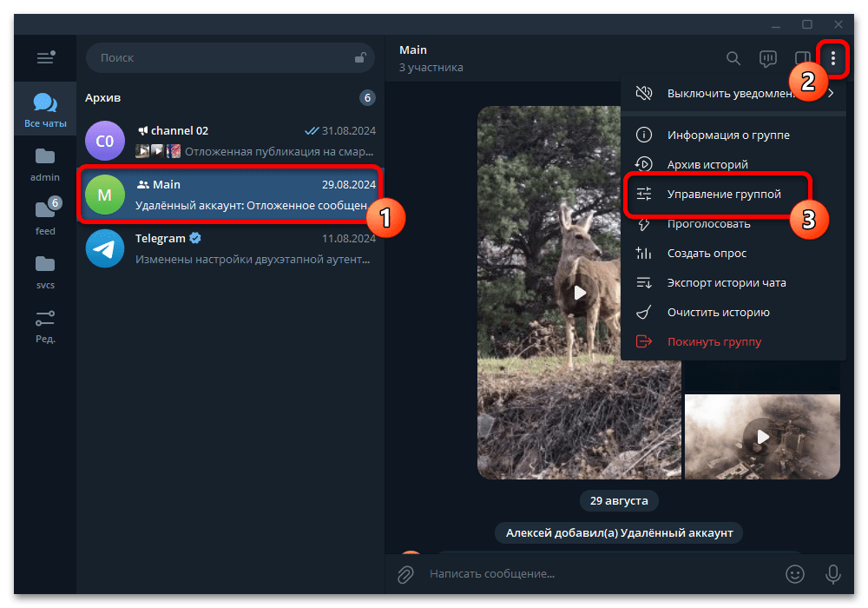Play the aerial city video
The image size is (868, 608).
[762, 437]
